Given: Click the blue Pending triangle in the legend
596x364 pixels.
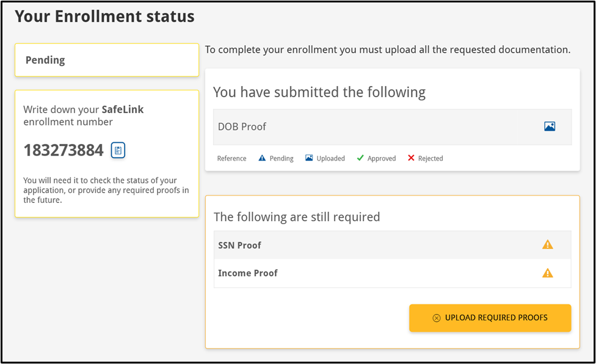Looking at the screenshot, I should click(x=262, y=158).
